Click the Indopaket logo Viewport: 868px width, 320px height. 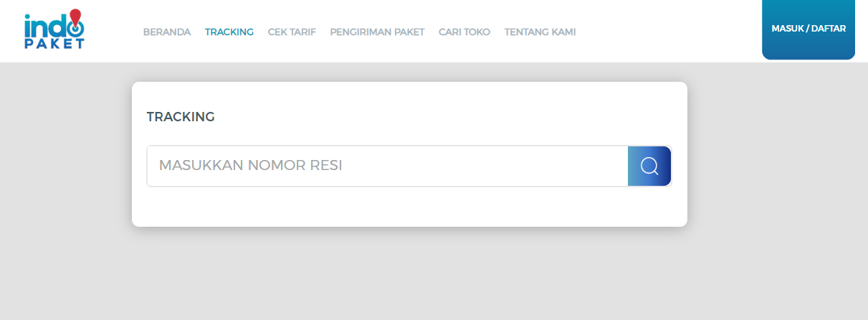click(x=54, y=29)
